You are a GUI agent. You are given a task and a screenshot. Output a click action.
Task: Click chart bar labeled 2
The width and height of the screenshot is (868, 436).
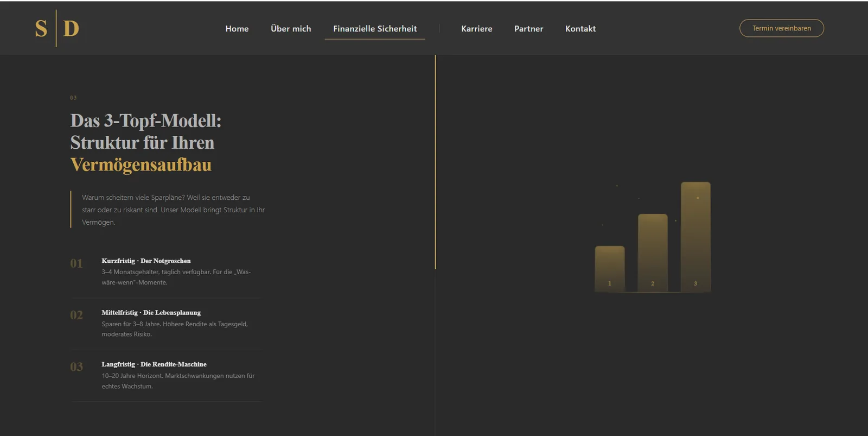point(653,253)
